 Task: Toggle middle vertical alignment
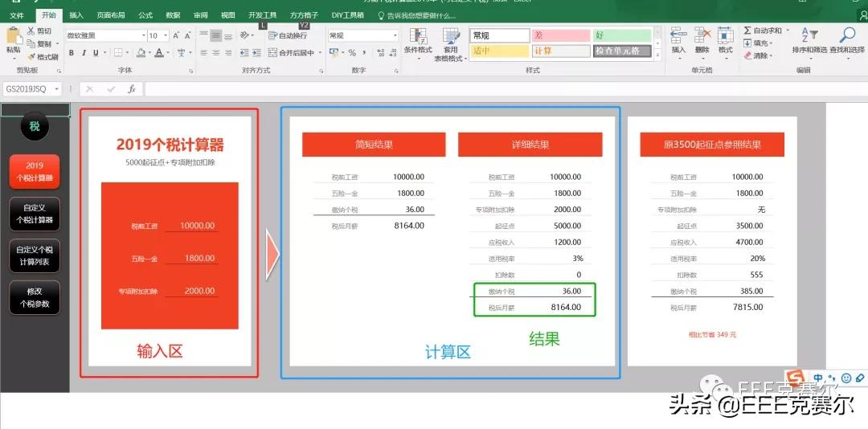click(216, 35)
